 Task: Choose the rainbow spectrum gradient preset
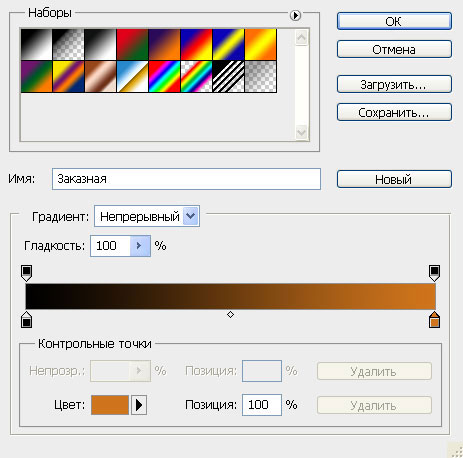(164, 76)
